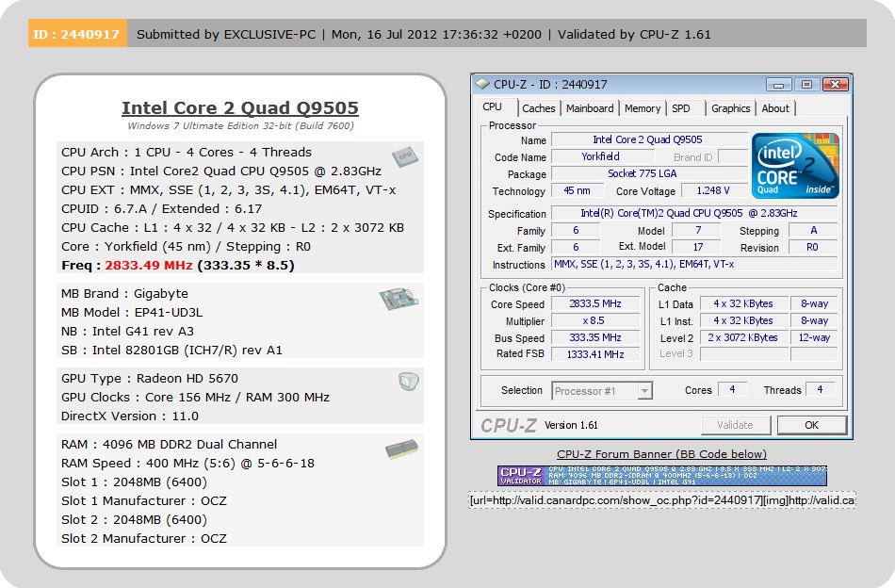Click the Package field Socket 775 LGA

tap(649, 173)
